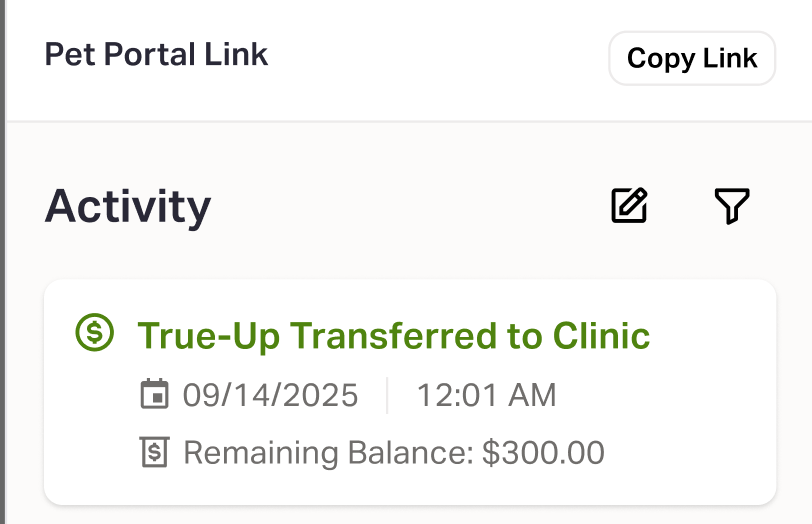
Task: Click the calendar icon beside the date
Action: click(154, 395)
